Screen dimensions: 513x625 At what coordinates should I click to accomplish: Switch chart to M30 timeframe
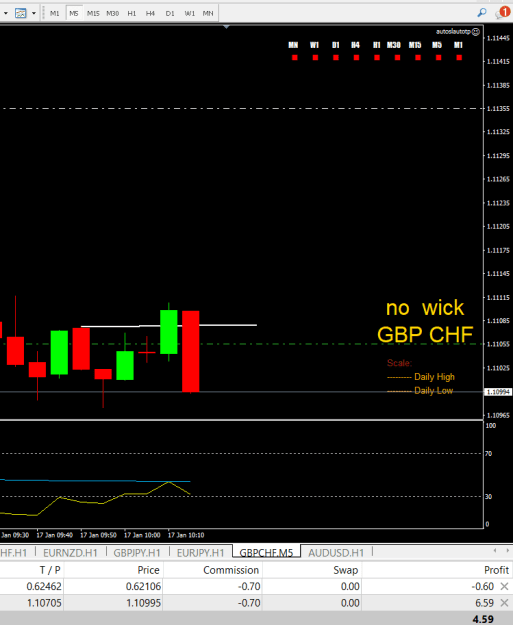tap(112, 13)
